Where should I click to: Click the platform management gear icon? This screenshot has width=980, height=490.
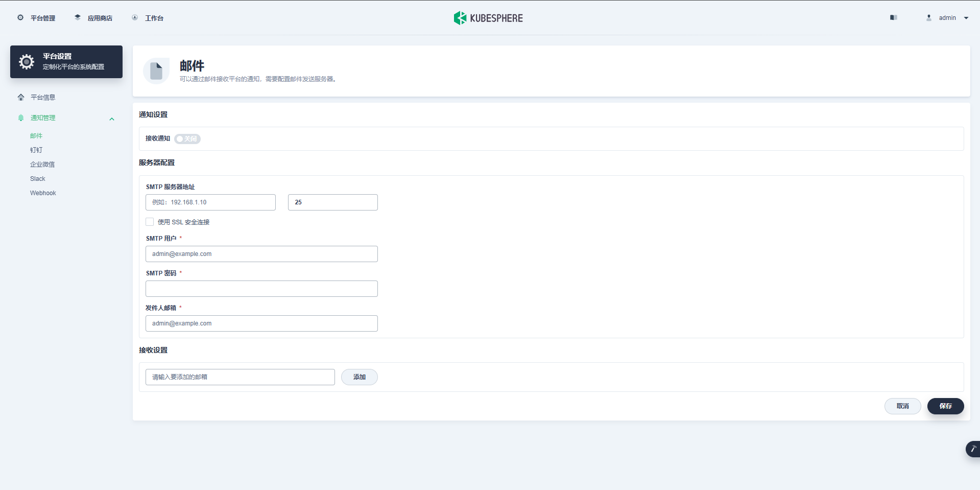[20, 17]
